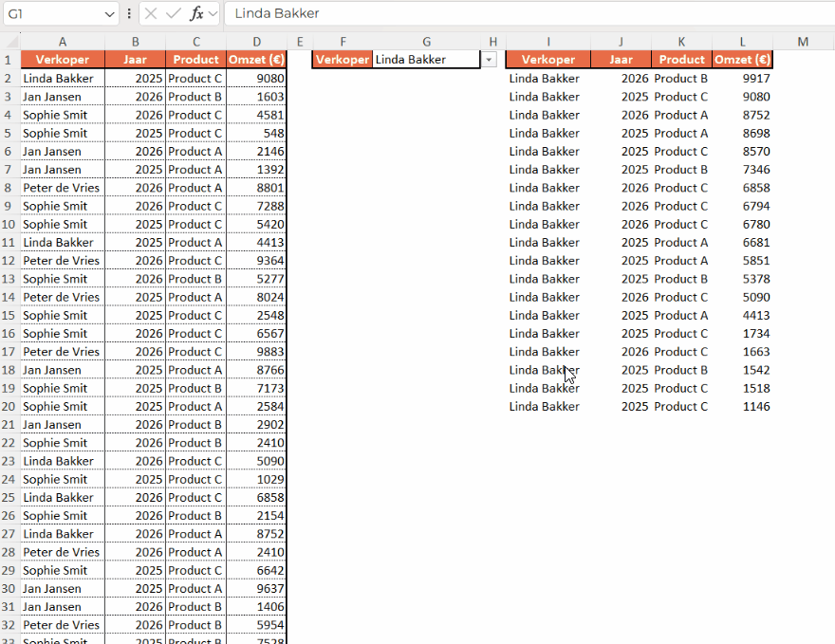Click the Verkoper label in cell F1
Viewport: 835px width, 644px height.
pyautogui.click(x=342, y=60)
